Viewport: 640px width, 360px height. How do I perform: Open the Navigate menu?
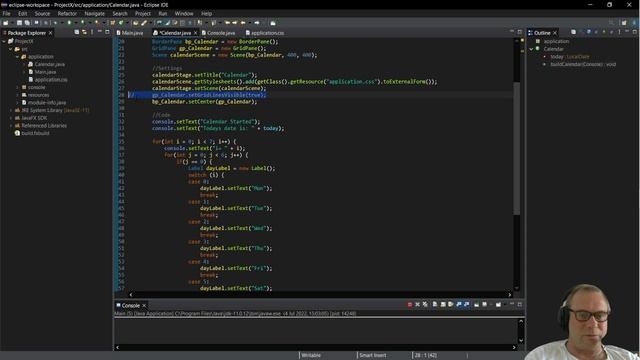(95, 13)
